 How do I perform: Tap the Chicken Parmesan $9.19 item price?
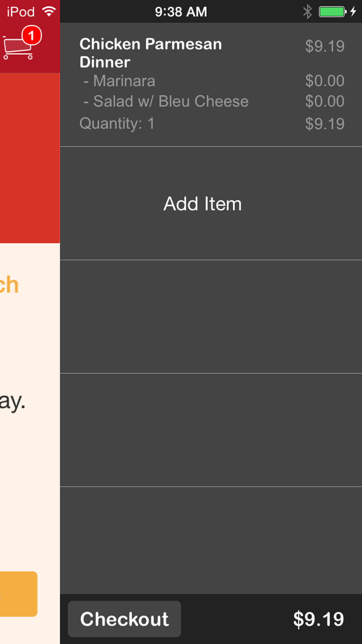click(325, 46)
